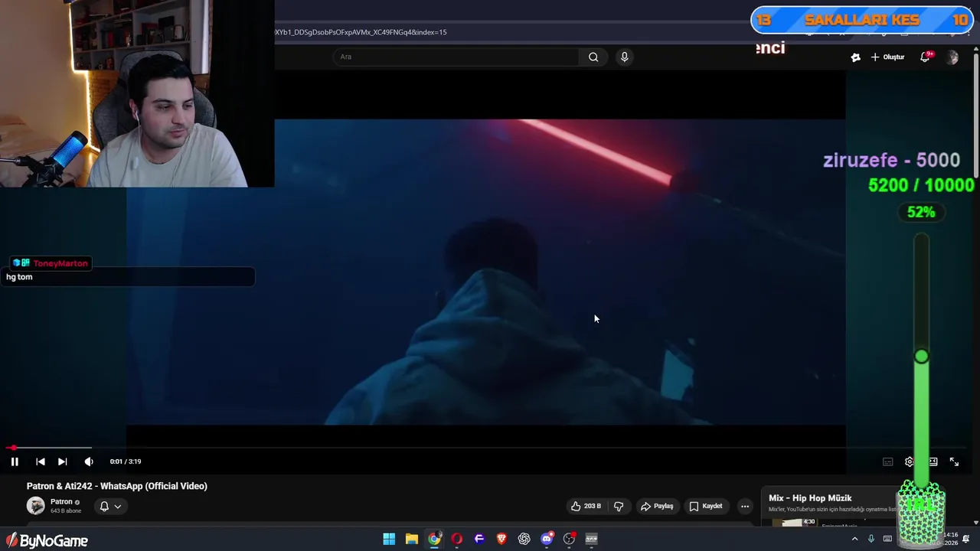Expand channel notification bell dropdown

110,506
